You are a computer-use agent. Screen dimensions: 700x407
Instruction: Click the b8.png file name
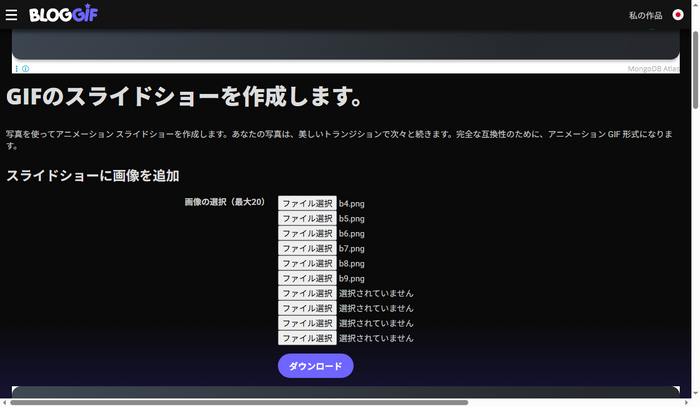point(351,263)
